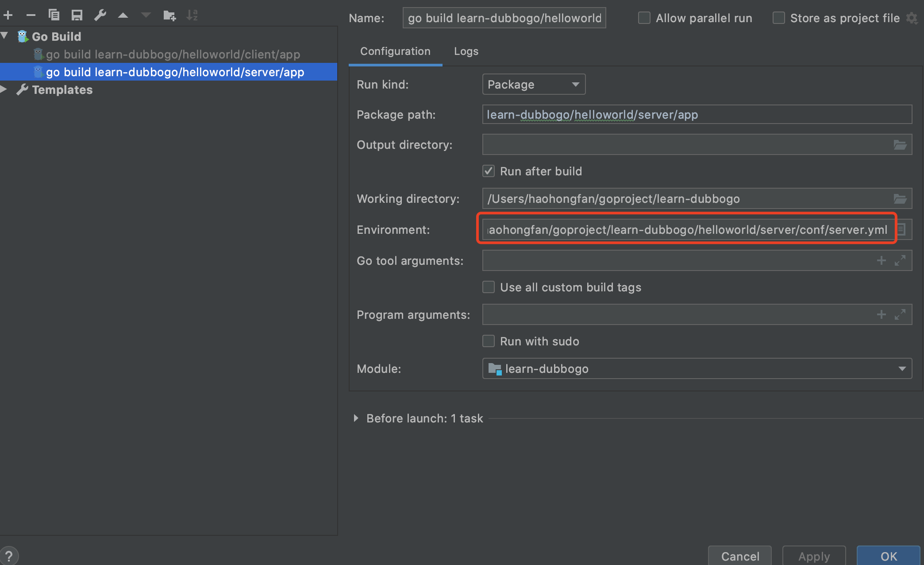Click the OK button
Screen dimensions: 924x565
click(x=888, y=556)
